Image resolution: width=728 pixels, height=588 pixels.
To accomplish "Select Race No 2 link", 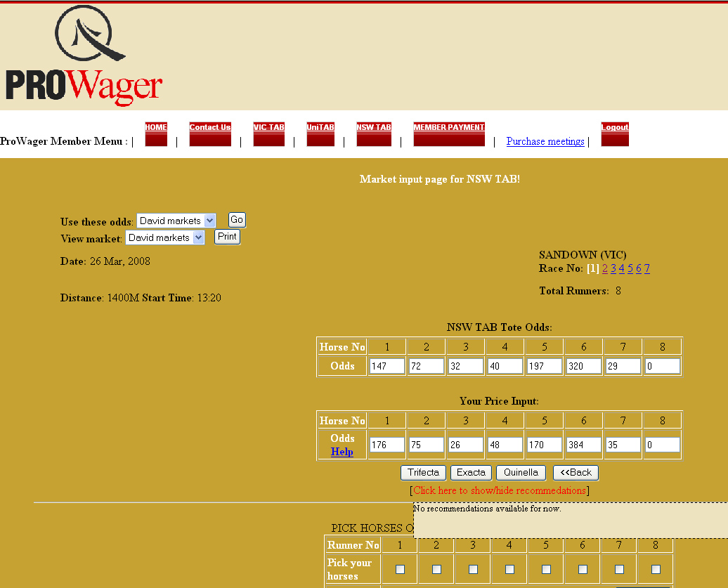I will click(605, 268).
